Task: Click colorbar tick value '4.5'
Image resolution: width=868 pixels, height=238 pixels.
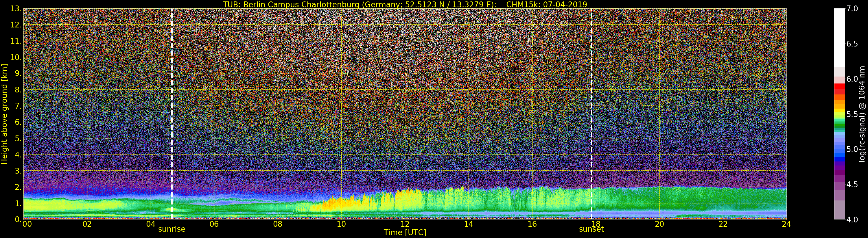Action: click(852, 185)
